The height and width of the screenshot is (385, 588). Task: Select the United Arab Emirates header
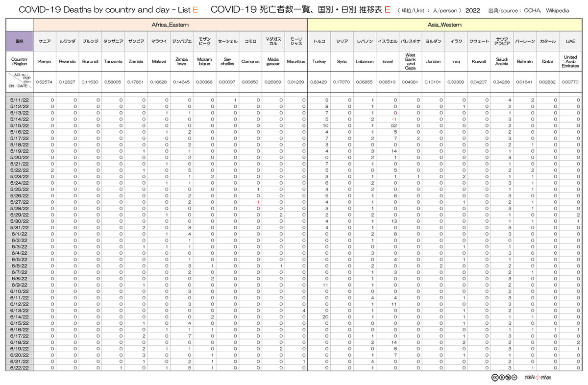pos(570,62)
